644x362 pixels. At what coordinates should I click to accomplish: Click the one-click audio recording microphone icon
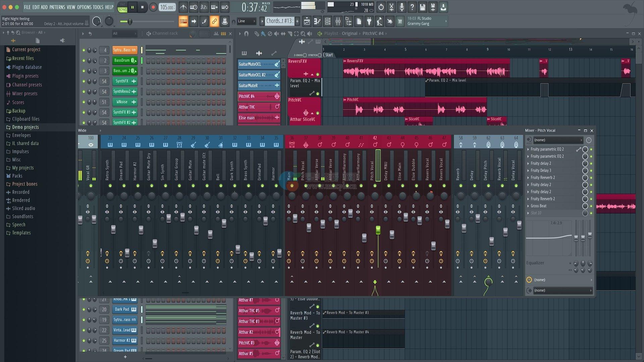tap(402, 7)
